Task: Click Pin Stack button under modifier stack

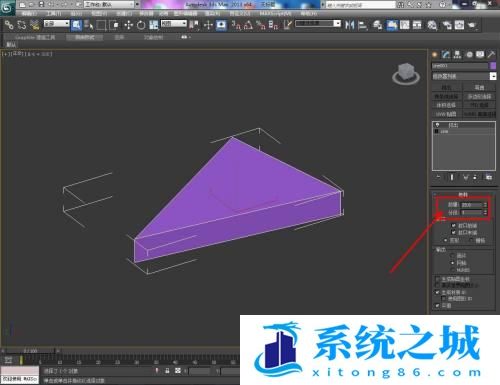Action: point(438,177)
